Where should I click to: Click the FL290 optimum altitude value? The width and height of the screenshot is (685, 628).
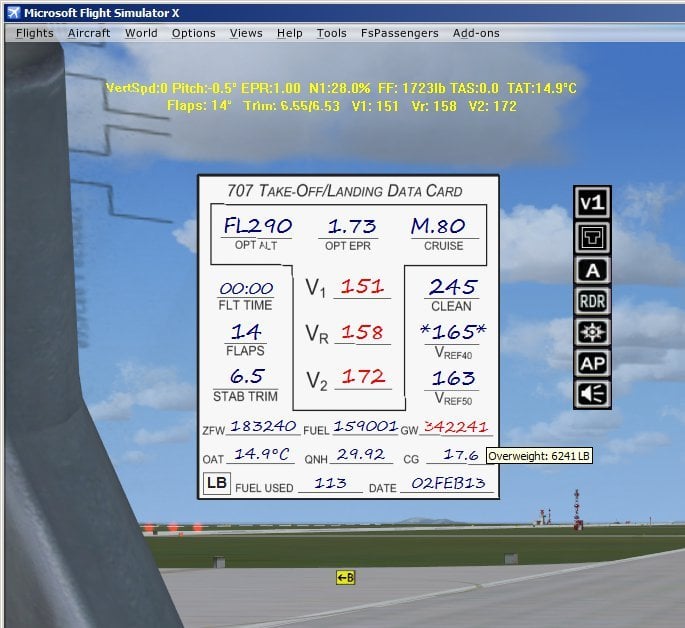pos(258,226)
